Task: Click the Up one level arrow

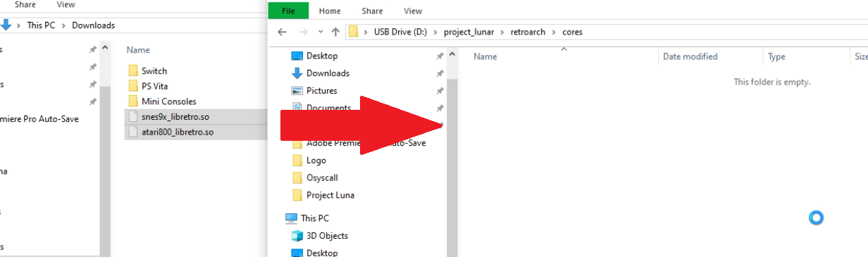Action: click(336, 32)
